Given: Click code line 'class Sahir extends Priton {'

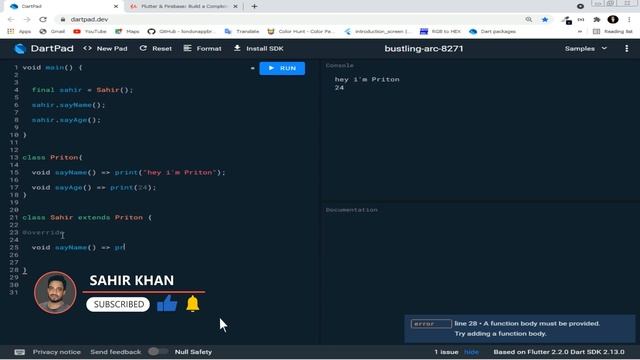Looking at the screenshot, I should 87,218.
